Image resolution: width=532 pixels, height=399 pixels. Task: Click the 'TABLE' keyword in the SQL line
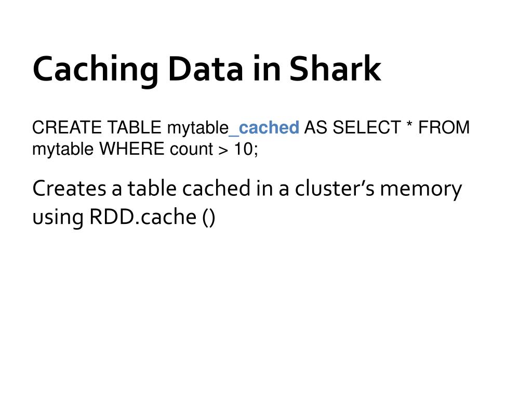click(x=135, y=128)
